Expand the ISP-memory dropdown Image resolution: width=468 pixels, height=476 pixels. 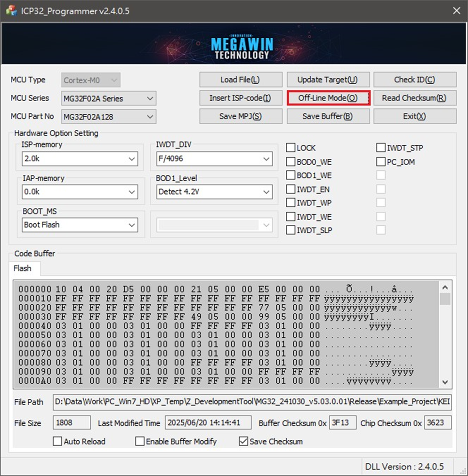[80, 159]
